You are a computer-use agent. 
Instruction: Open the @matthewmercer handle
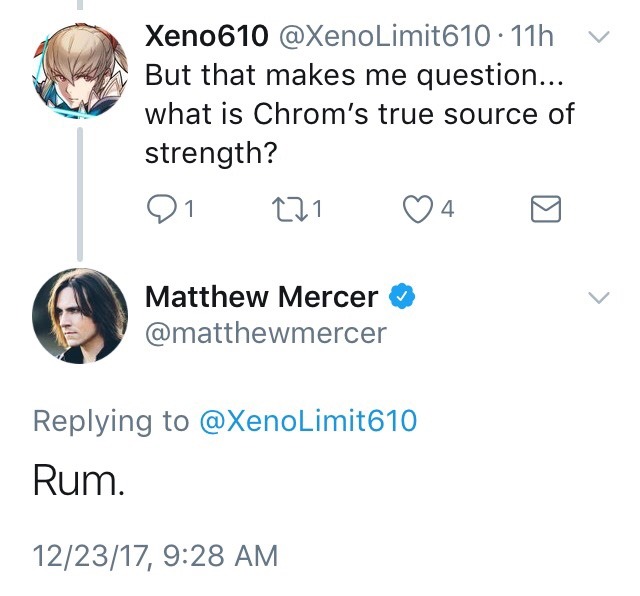tap(265, 332)
